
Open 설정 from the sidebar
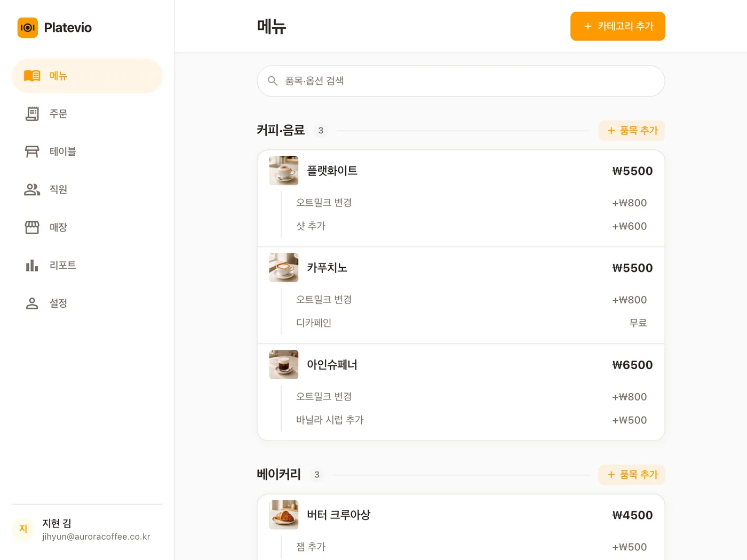click(87, 303)
